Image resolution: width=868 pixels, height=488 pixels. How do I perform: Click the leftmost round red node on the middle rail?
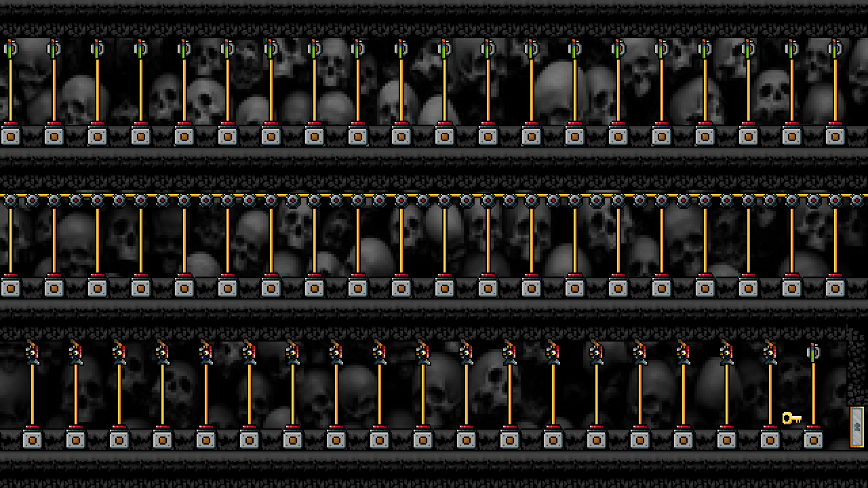[10, 201]
